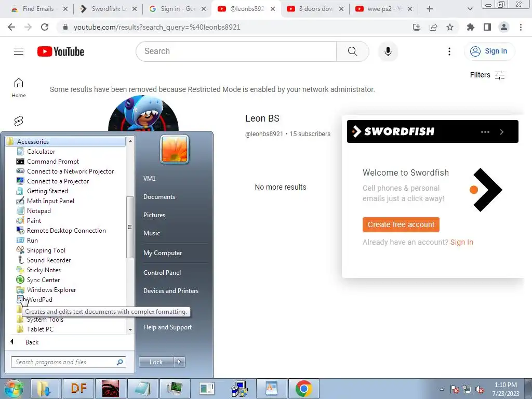Open Help and Support
Viewport: 532px width, 399px height.
(x=167, y=327)
